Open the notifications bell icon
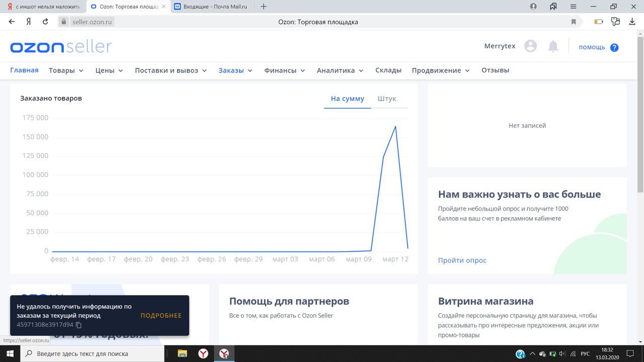The height and width of the screenshot is (362, 644). click(x=553, y=46)
